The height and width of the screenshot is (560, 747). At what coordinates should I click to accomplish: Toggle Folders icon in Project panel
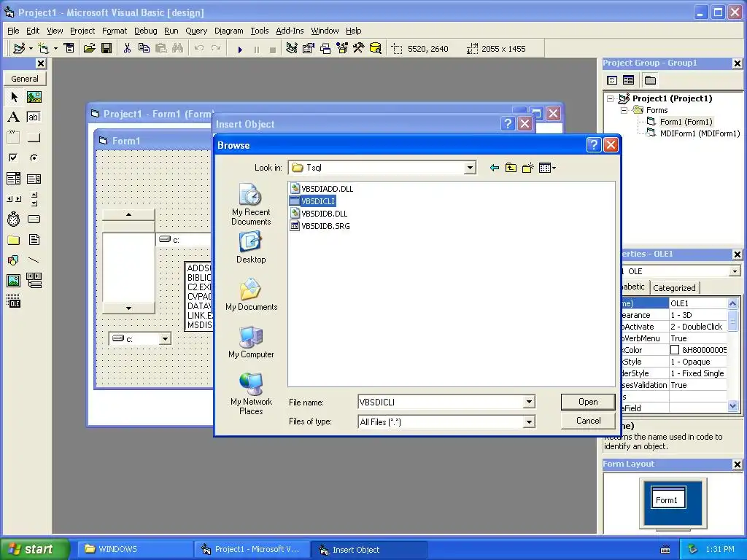(650, 80)
